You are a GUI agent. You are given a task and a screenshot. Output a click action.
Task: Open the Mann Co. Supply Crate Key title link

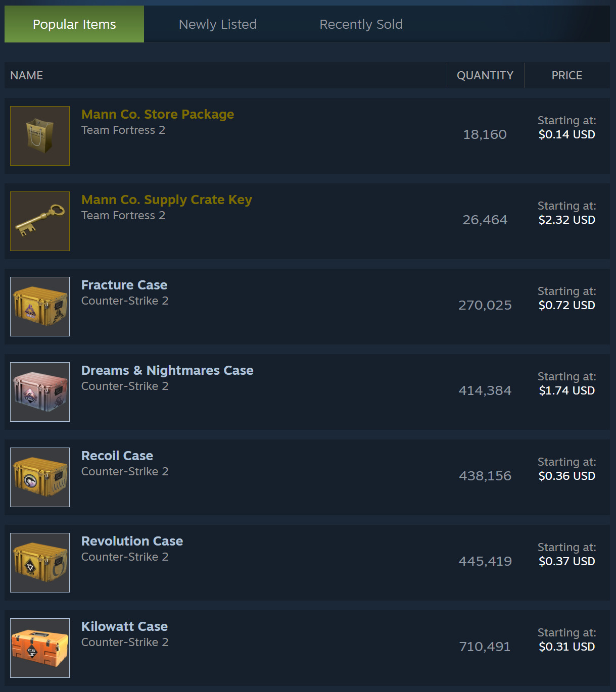click(x=167, y=200)
